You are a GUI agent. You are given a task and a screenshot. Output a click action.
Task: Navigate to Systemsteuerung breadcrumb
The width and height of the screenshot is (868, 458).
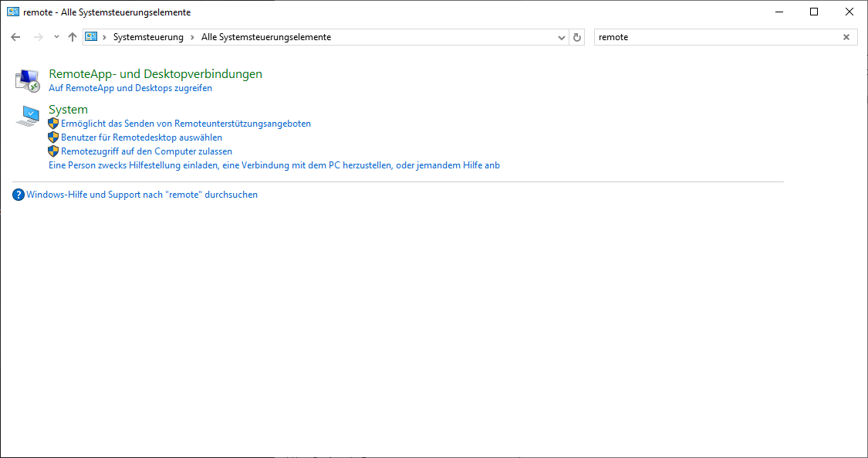point(148,37)
